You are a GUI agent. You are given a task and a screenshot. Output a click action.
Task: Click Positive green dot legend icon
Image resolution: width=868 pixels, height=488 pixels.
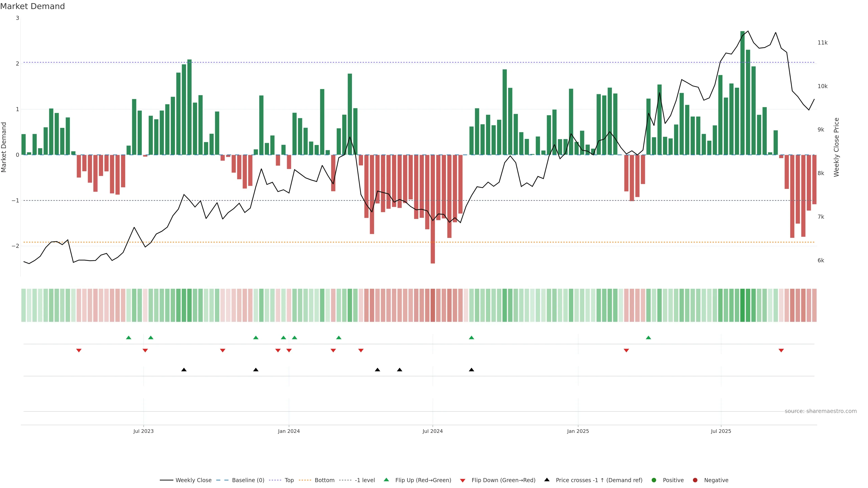pyautogui.click(x=654, y=480)
